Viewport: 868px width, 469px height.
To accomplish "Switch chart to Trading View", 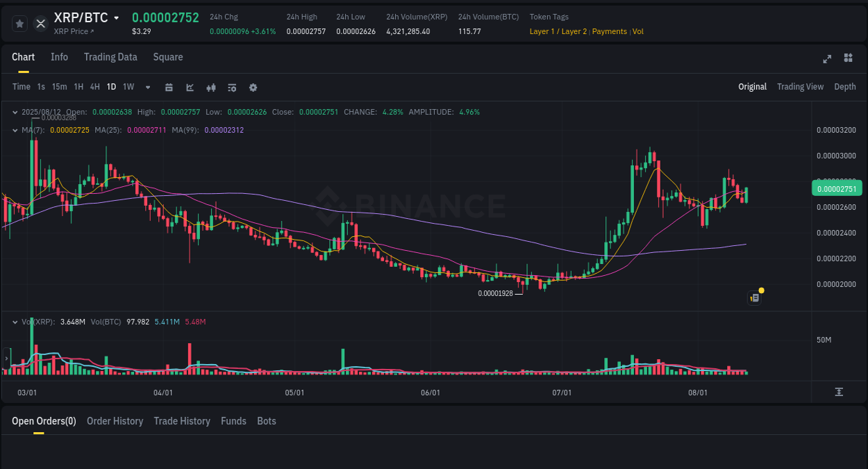I will click(800, 87).
